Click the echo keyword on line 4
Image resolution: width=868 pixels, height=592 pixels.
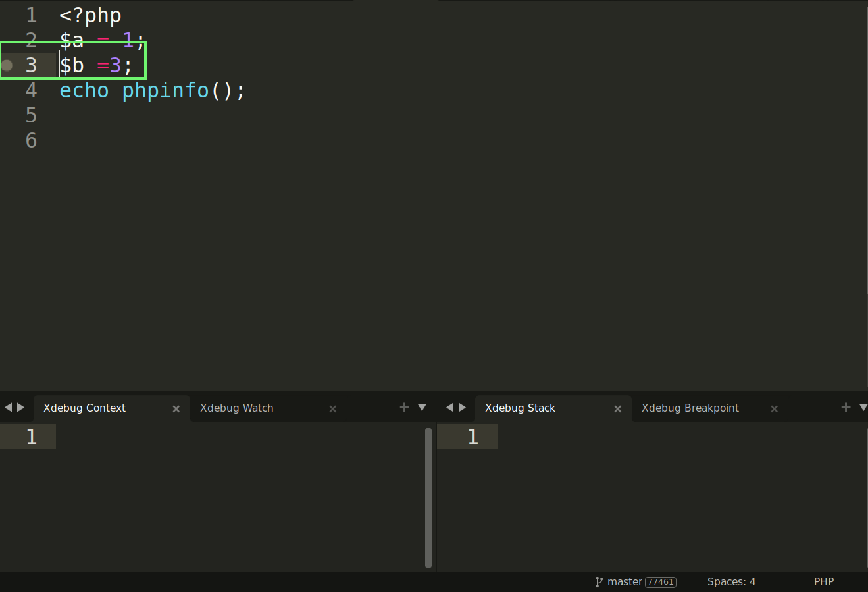(x=84, y=90)
